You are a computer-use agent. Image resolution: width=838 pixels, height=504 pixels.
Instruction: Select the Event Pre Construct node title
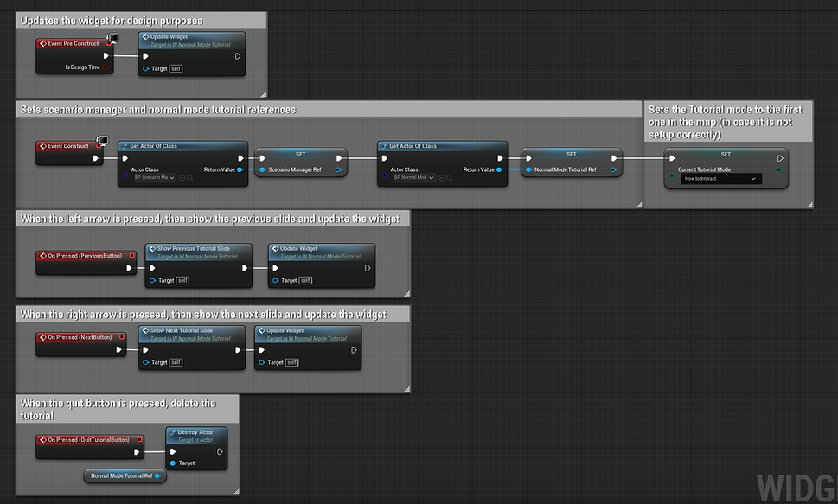point(74,44)
